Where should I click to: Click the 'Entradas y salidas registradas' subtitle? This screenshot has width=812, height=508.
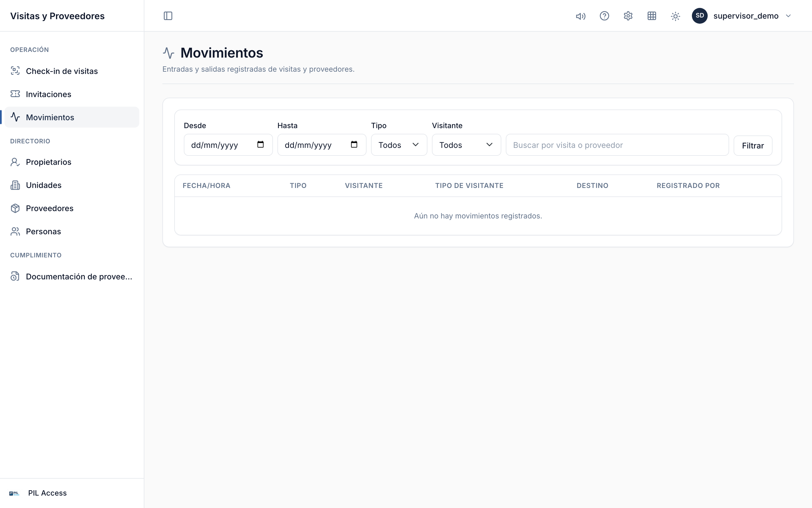258,69
